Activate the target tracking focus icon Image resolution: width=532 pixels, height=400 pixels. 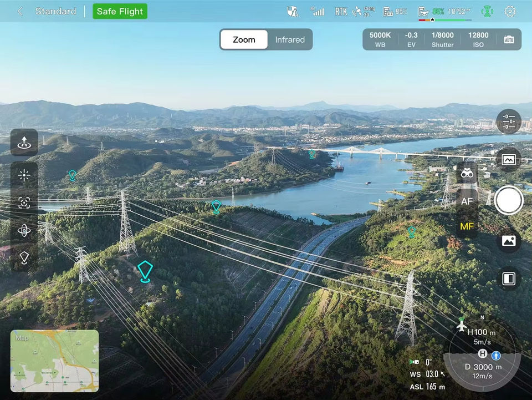[24, 203]
